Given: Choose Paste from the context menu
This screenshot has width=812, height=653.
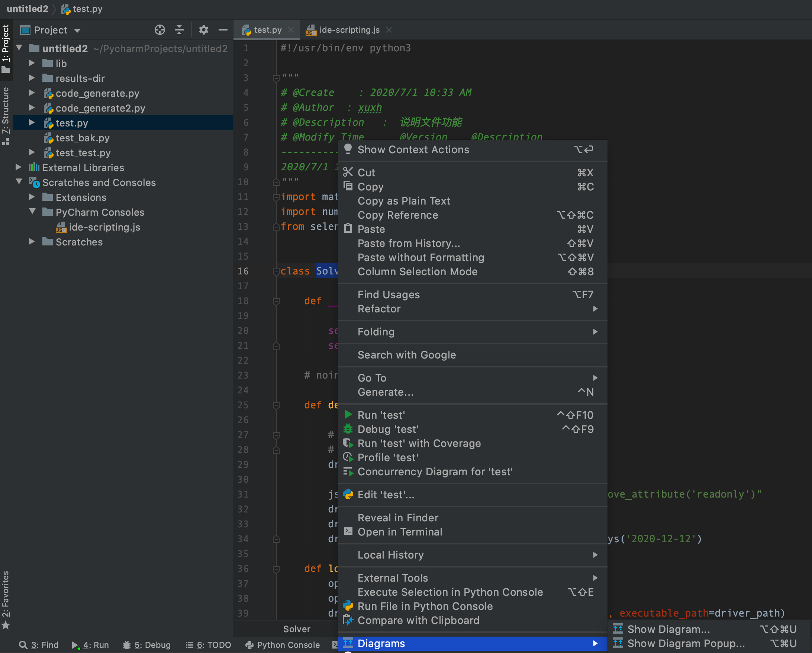Looking at the screenshot, I should (472, 229).
